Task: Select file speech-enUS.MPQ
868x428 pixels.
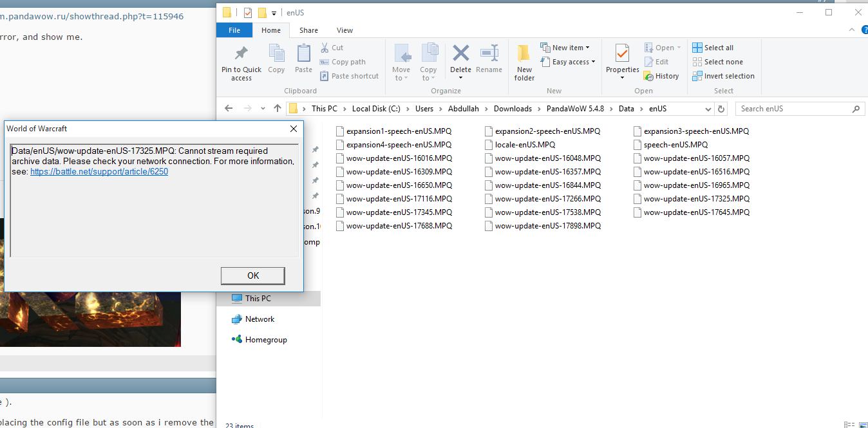Action: tap(670, 145)
